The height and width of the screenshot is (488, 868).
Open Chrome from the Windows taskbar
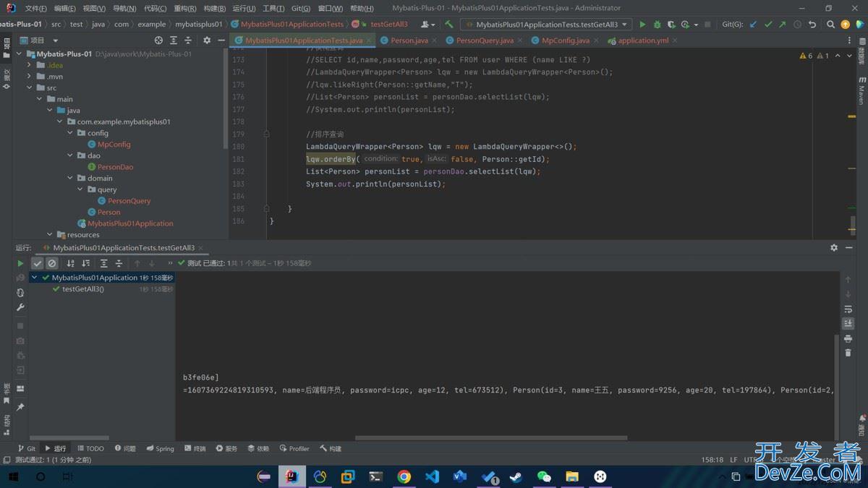pyautogui.click(x=404, y=476)
